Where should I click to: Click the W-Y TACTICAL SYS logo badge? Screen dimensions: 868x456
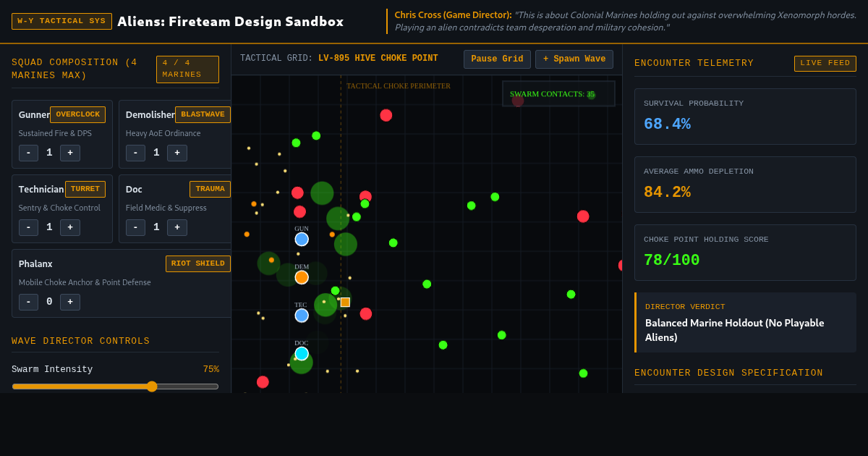point(61,21)
